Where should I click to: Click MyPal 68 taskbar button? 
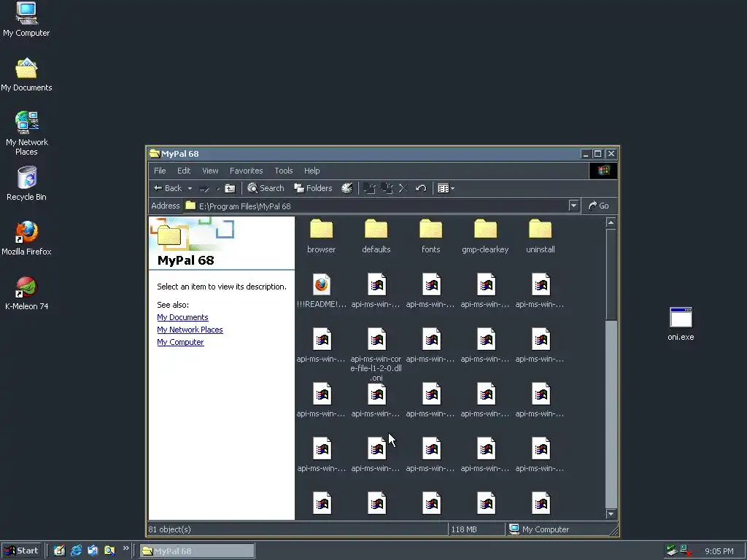(197, 551)
